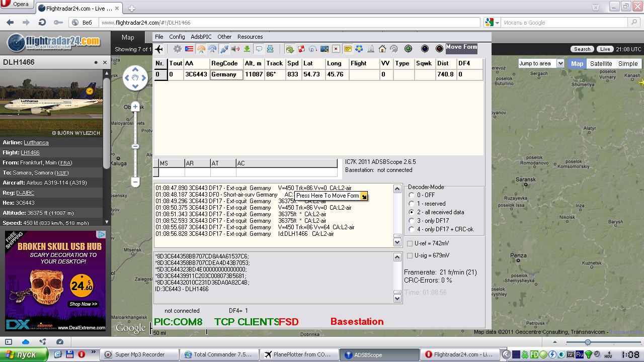The width and height of the screenshot is (644, 362).
Task: Select the Map tab on Flightradar24
Action: (x=128, y=38)
